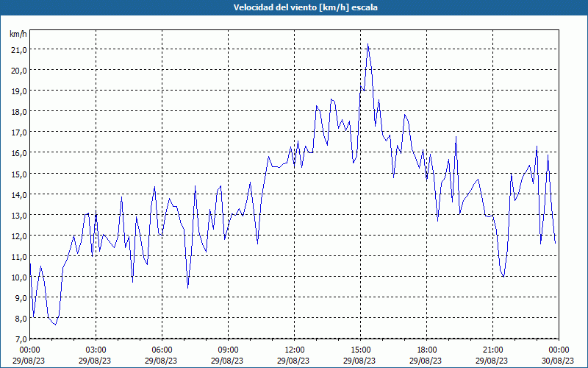This screenshot has width=588, height=368.
Task: Click the 30/08/23 date label
Action: tap(558, 361)
